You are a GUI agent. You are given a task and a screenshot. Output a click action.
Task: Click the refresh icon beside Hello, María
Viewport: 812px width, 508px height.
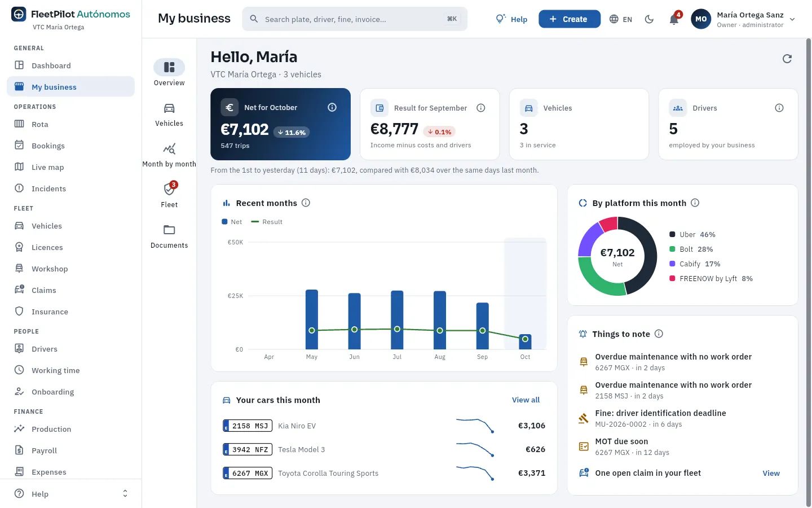click(787, 59)
